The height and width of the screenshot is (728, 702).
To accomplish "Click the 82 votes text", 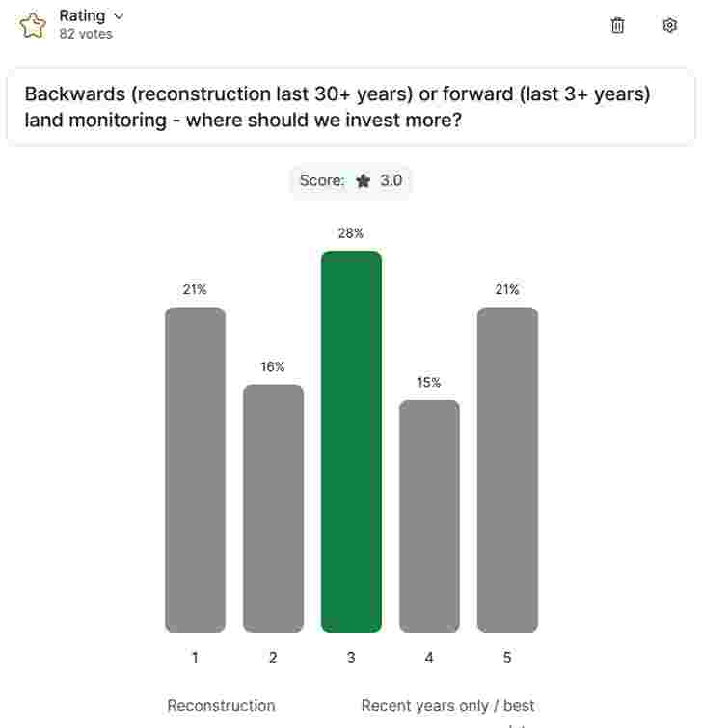I will click(x=86, y=35).
